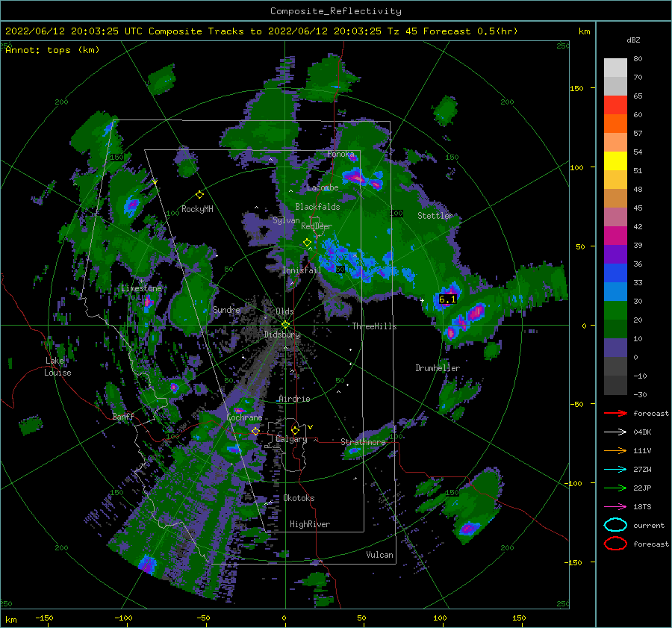This screenshot has width=672, height=628.
Task: Click the red forecast ellipse icon
Action: click(x=615, y=544)
